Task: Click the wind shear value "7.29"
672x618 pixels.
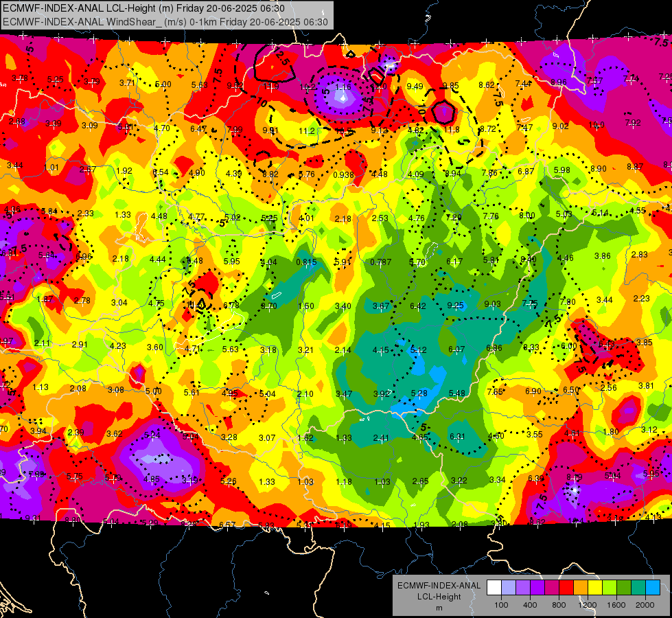Action: 454,218
